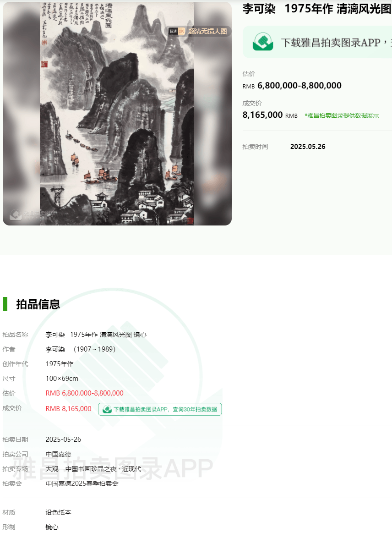392x533 pixels.
Task: Click the 拍品信息 section heading
Action: 38,304
